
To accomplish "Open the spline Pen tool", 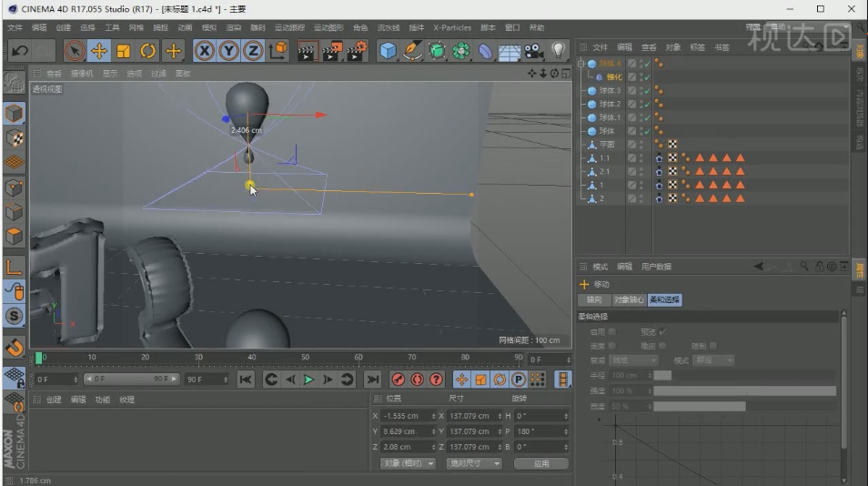I will (x=412, y=51).
